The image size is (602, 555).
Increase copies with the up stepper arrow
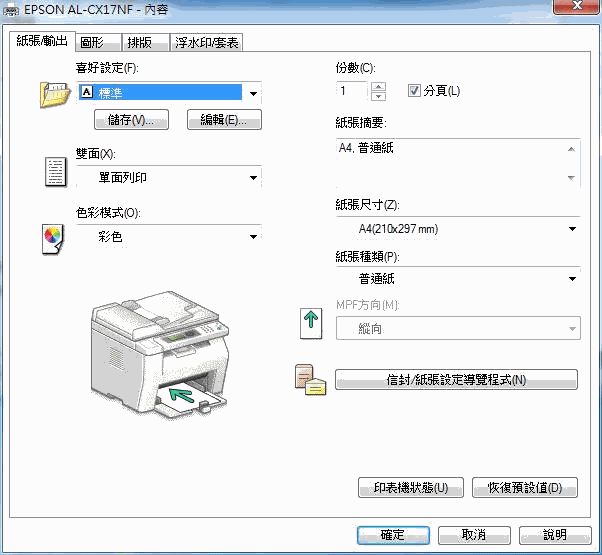click(379, 86)
